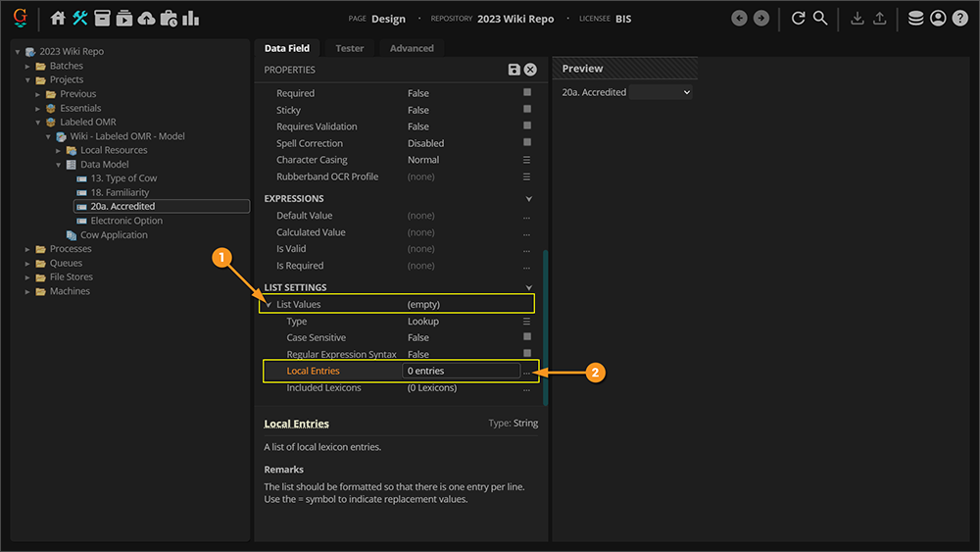Save properties using the floppy disk icon

click(x=514, y=70)
